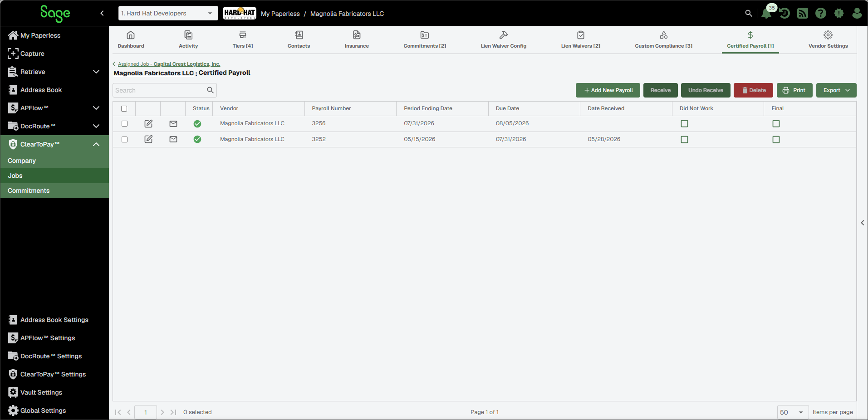Open the bug report icon

[839, 14]
